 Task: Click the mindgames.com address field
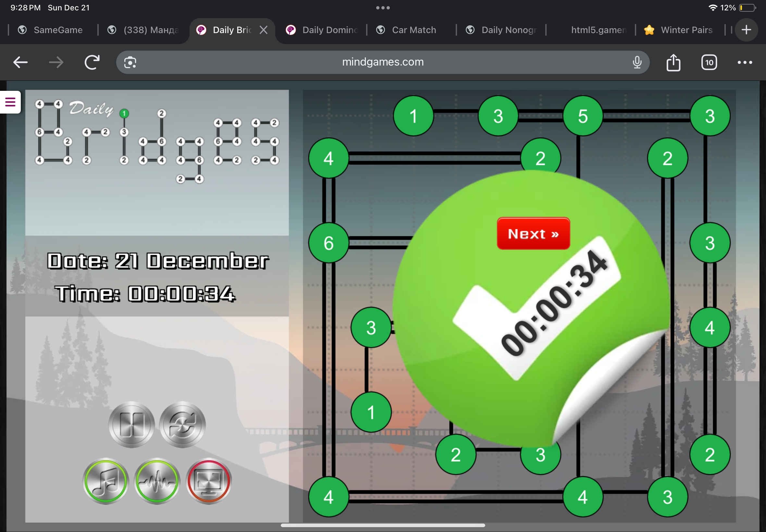[x=382, y=62]
